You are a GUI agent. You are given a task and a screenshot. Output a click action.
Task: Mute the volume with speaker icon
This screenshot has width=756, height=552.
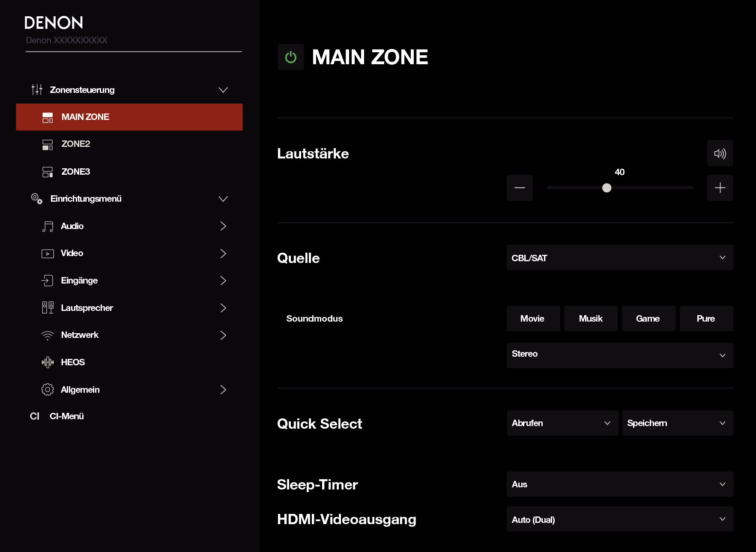(720, 153)
